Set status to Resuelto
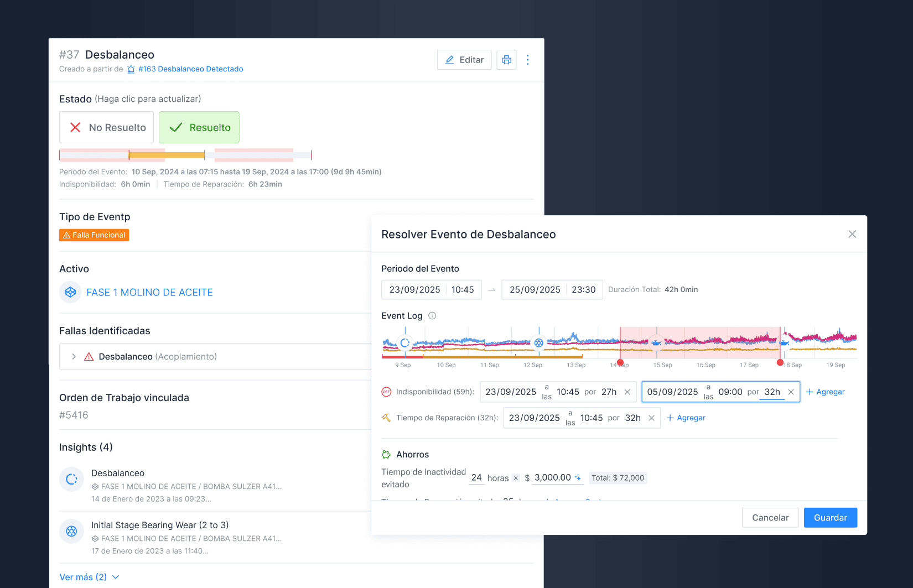This screenshot has width=913, height=588. pos(199,127)
